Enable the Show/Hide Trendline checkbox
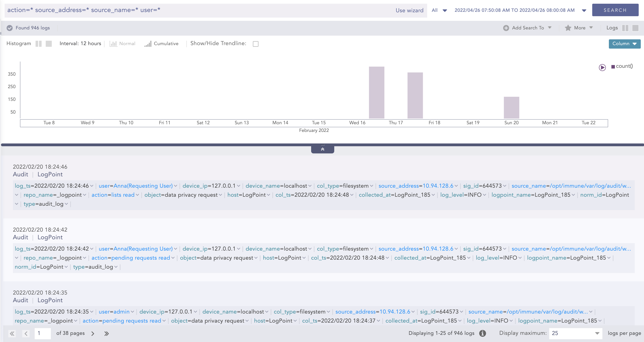Screen dimensions: 644x342 pyautogui.click(x=255, y=44)
